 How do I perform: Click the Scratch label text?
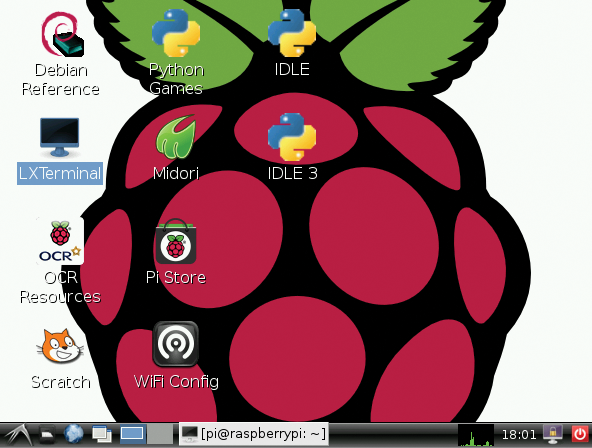[61, 382]
